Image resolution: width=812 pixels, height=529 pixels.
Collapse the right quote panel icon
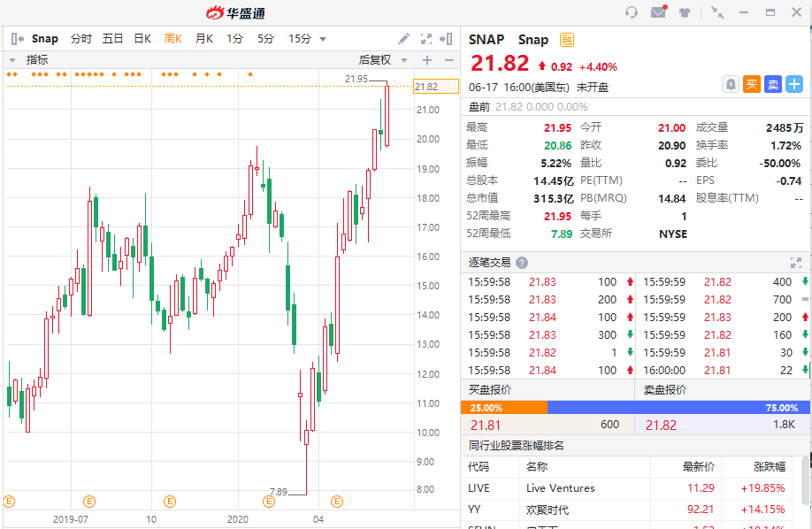pos(446,39)
